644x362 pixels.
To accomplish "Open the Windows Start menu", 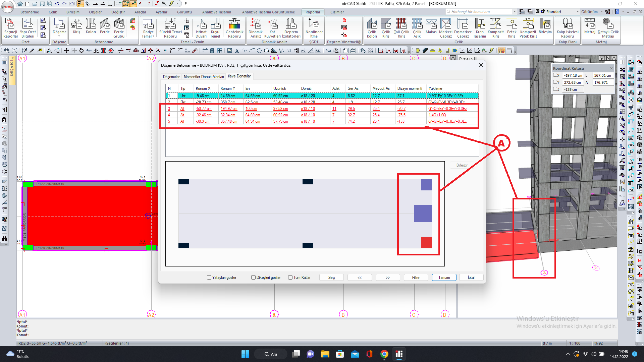I will point(245,354).
